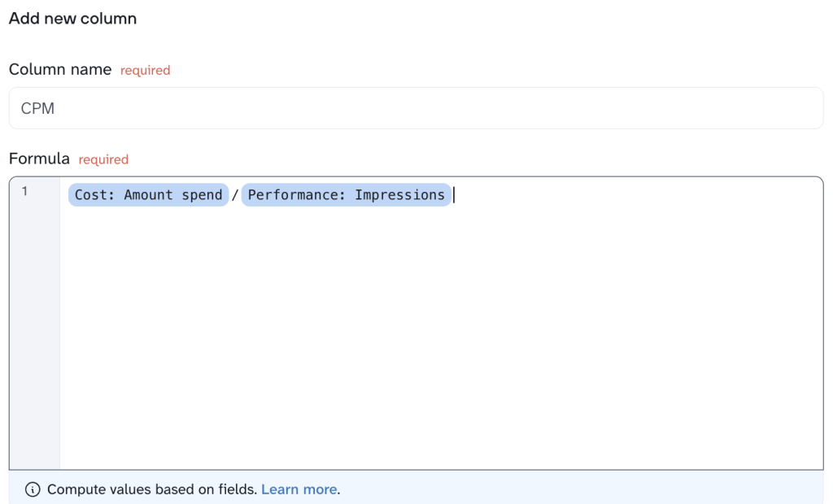Focus the CPM column name input
833x504 pixels.
point(416,108)
